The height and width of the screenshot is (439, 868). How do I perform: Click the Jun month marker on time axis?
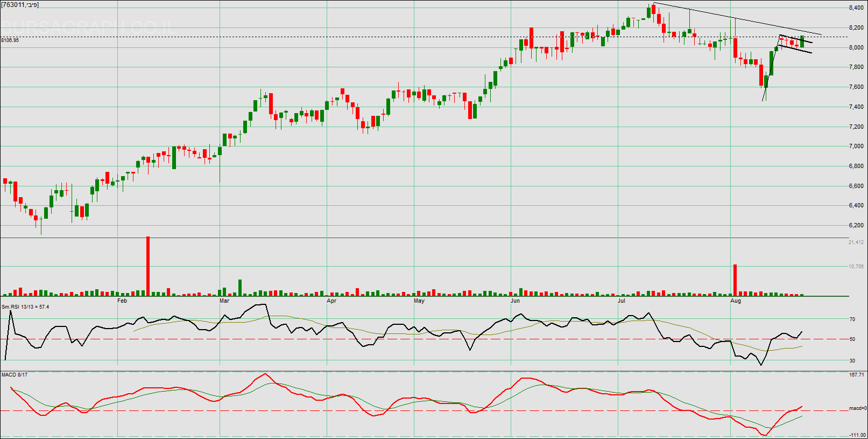click(x=515, y=301)
